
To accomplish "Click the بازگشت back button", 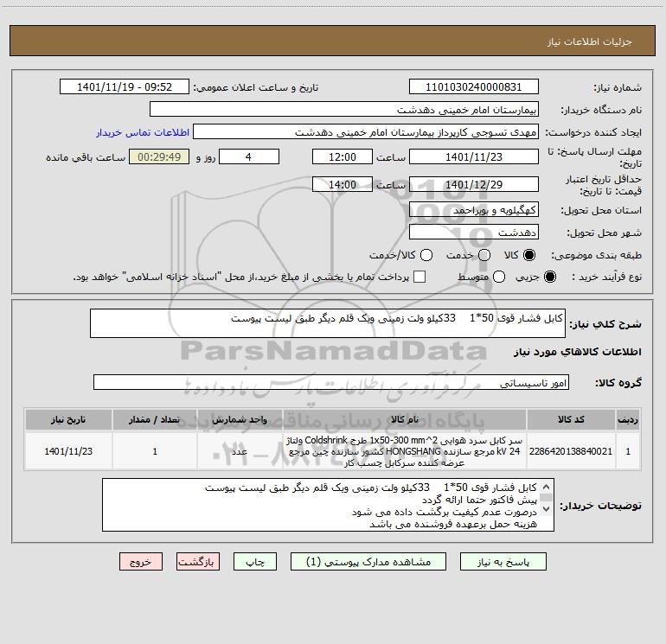I will tap(198, 562).
